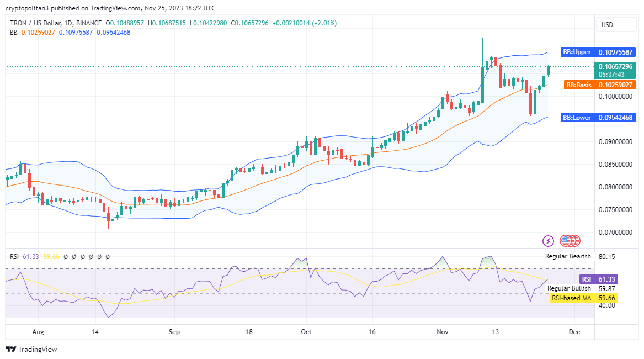Screen dimensions: 644x359
Task: Click the 0.10000000 price axis level
Action: click(614, 97)
